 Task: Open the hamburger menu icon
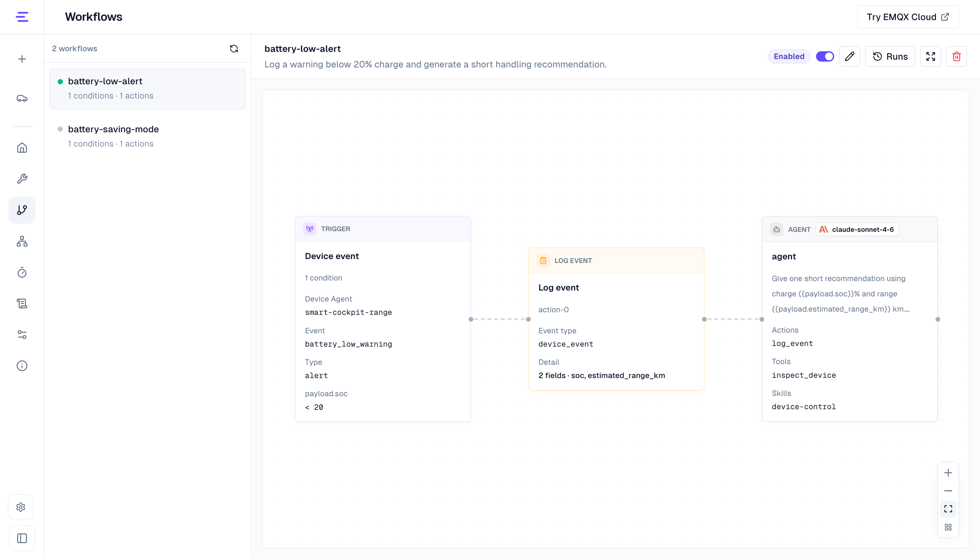22,17
